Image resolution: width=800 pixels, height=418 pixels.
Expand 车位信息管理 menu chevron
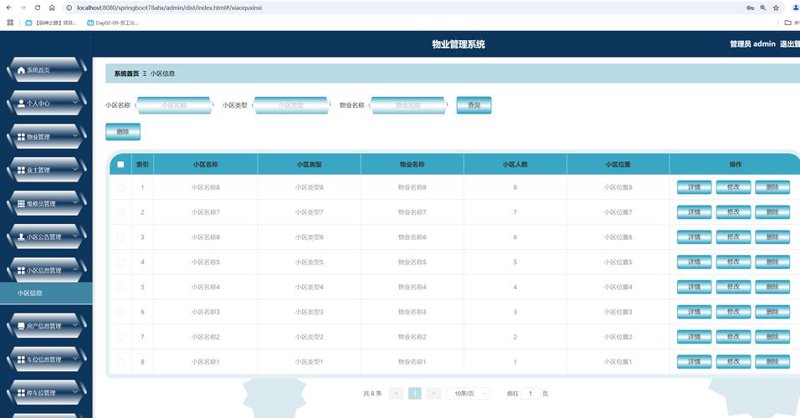(75, 359)
